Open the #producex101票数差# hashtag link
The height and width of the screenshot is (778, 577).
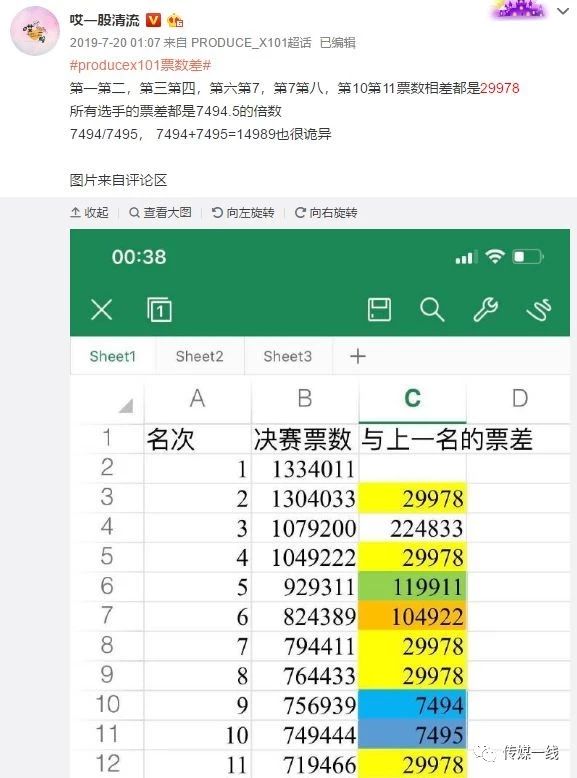coord(140,65)
